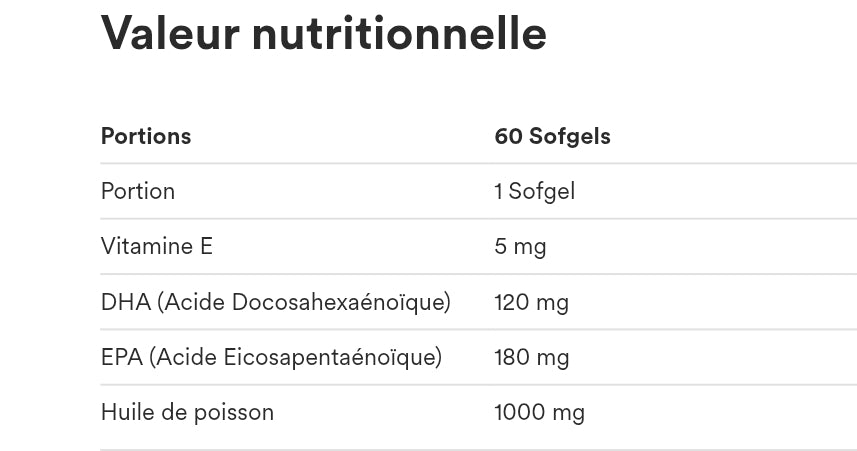
Task: Click the word Eicosapentaénoïque in EPA row
Action: (332, 358)
